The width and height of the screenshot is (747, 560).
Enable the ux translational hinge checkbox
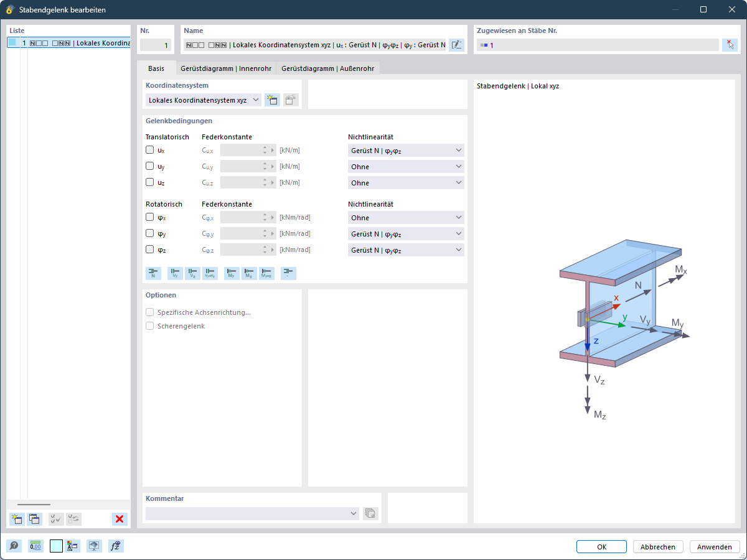click(x=149, y=149)
